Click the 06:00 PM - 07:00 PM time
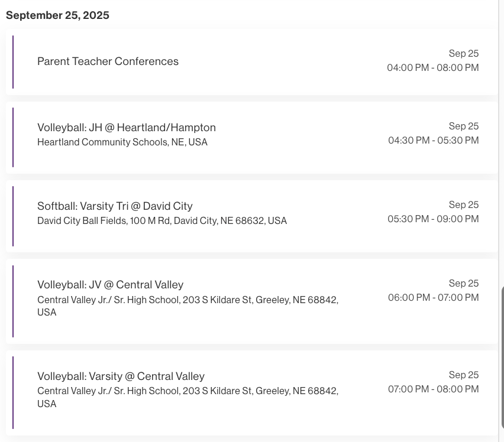Viewport: 504px width, 442px height. [x=434, y=298]
